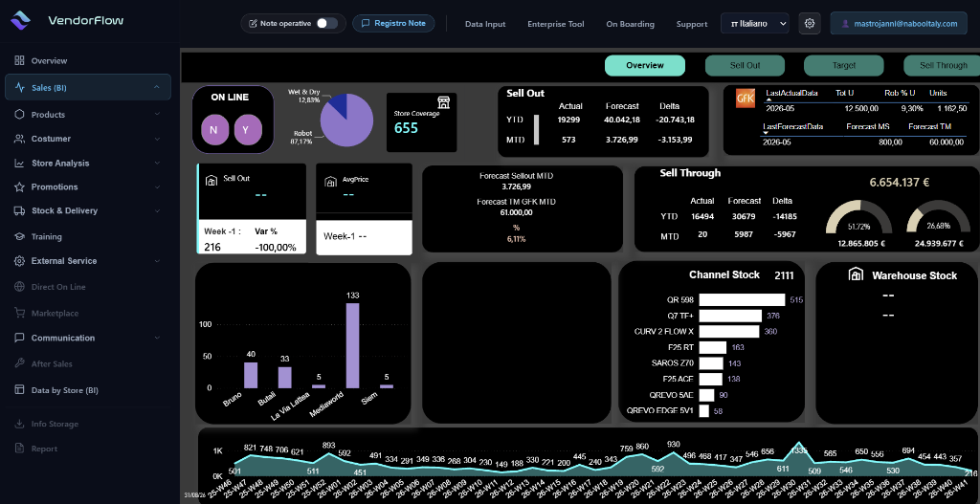The height and width of the screenshot is (504, 980).
Task: Click the Bruno bar in chart
Action: click(251, 375)
